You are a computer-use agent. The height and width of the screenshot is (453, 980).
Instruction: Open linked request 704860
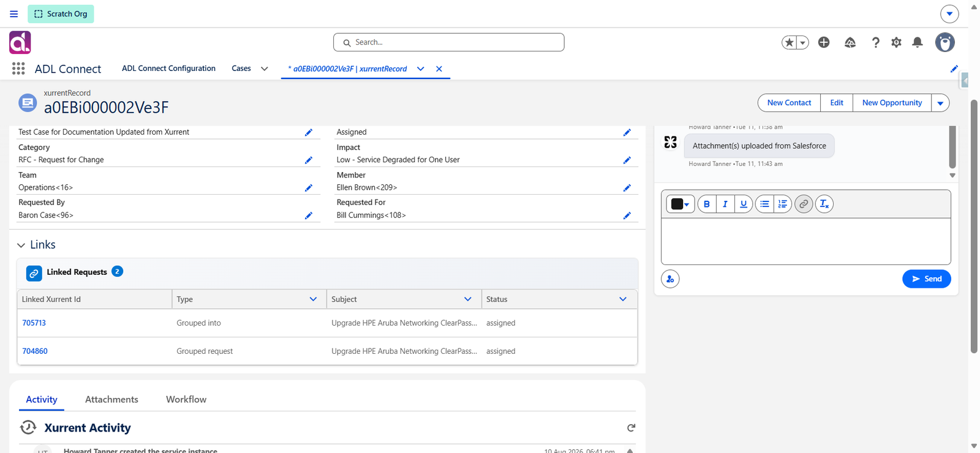coord(35,351)
